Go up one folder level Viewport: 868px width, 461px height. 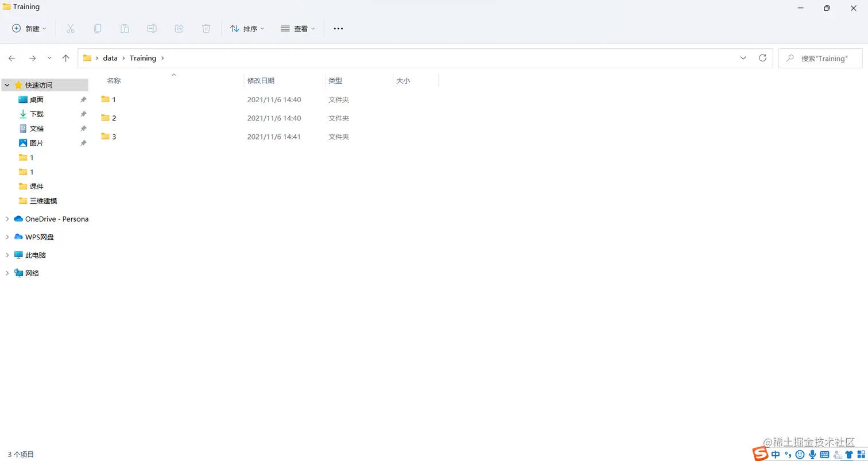[66, 58]
